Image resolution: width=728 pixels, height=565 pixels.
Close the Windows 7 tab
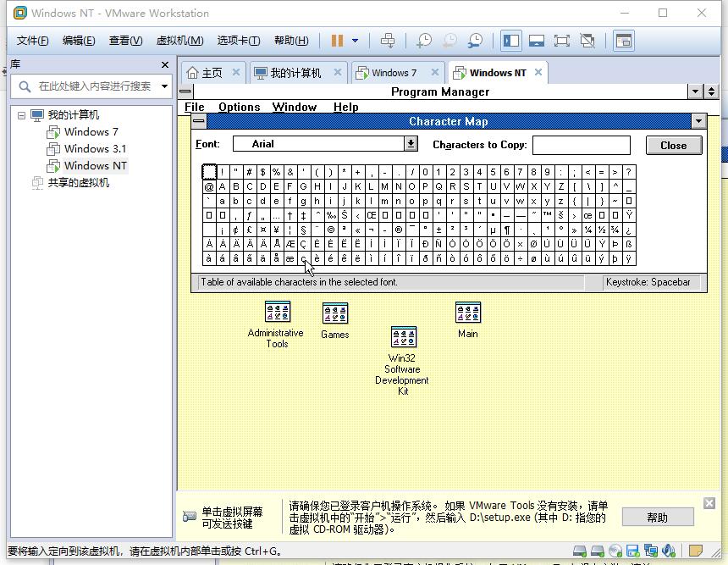pos(435,73)
